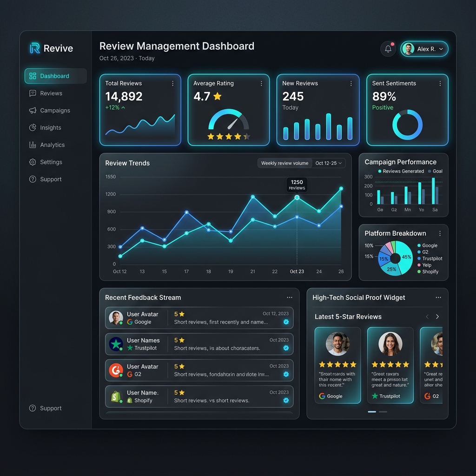Click Weekly review volume button

285,163
